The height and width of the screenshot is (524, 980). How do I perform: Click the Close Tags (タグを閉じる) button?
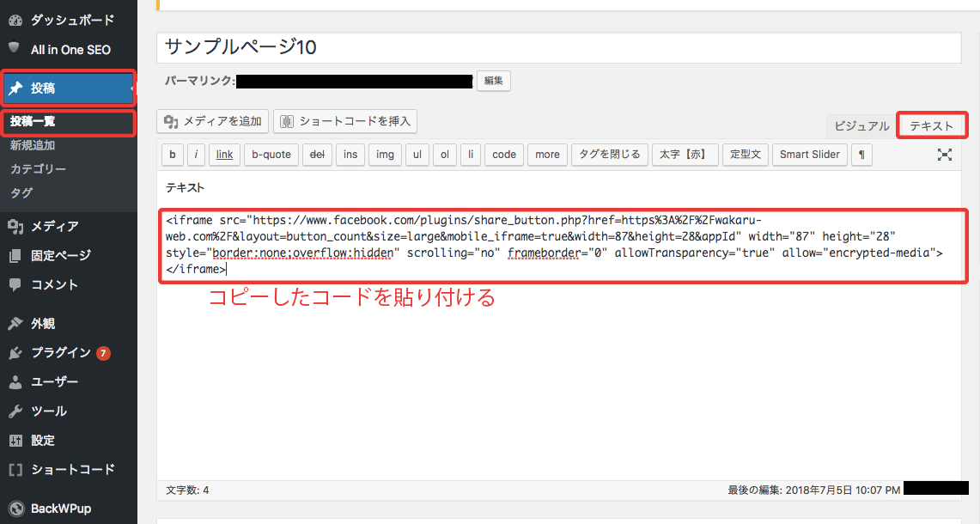(x=609, y=155)
